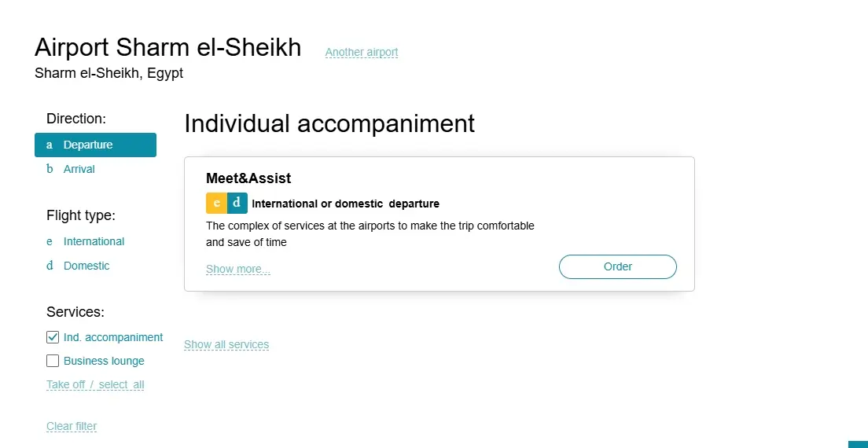Open the Meet&Assist service title
The width and height of the screenshot is (868, 448).
(x=248, y=178)
